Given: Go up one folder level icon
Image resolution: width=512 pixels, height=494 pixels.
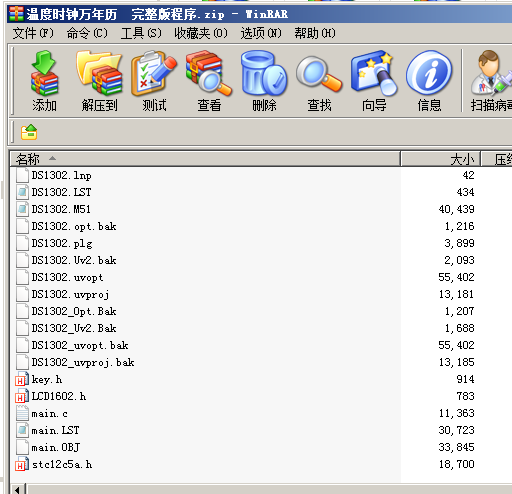Looking at the screenshot, I should click(29, 132).
